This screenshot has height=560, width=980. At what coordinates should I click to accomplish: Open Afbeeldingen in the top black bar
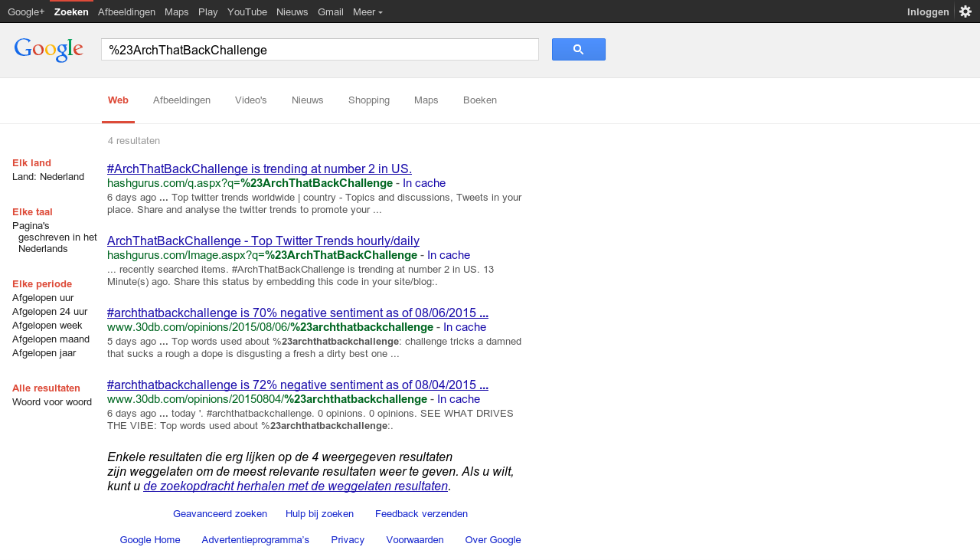click(126, 11)
